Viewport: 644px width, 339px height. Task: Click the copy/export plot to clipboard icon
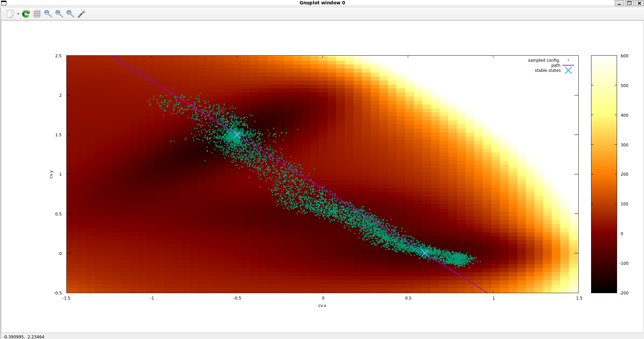pyautogui.click(x=11, y=14)
